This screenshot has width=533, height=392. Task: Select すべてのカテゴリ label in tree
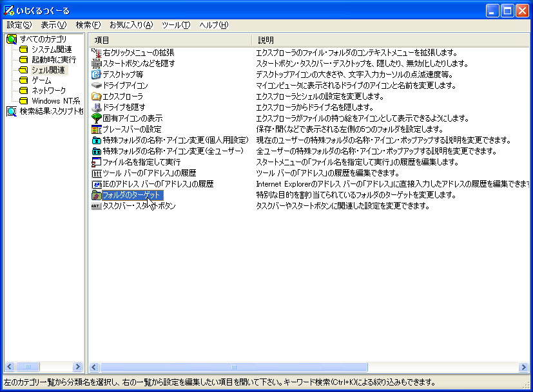pyautogui.click(x=43, y=39)
